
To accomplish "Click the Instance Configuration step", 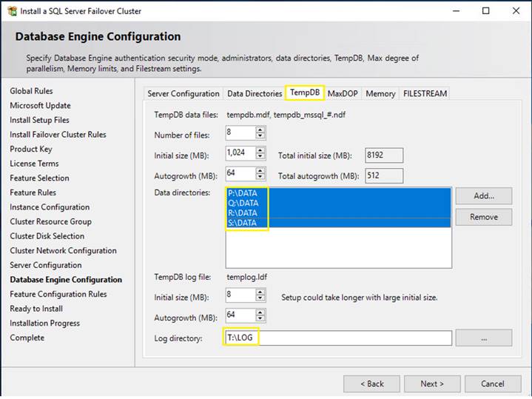I will (50, 207).
